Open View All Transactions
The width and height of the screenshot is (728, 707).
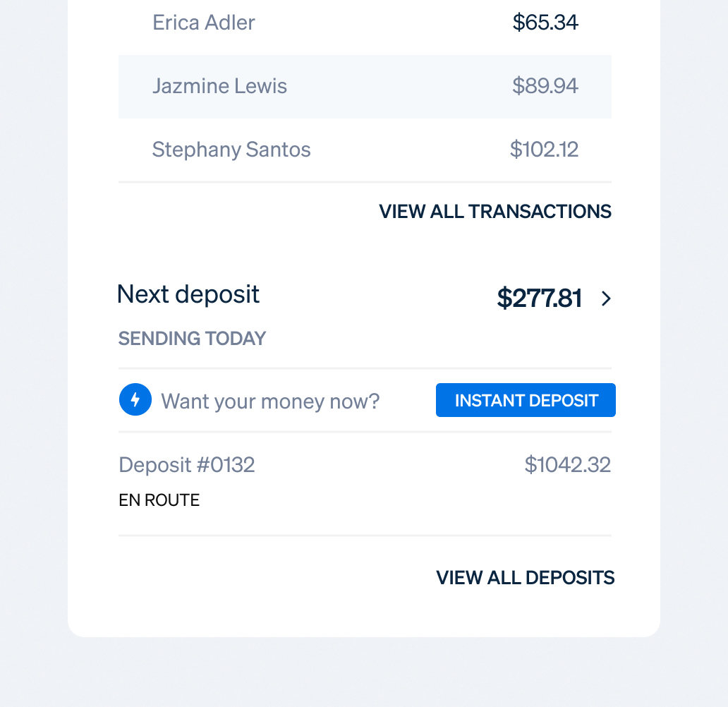(495, 212)
